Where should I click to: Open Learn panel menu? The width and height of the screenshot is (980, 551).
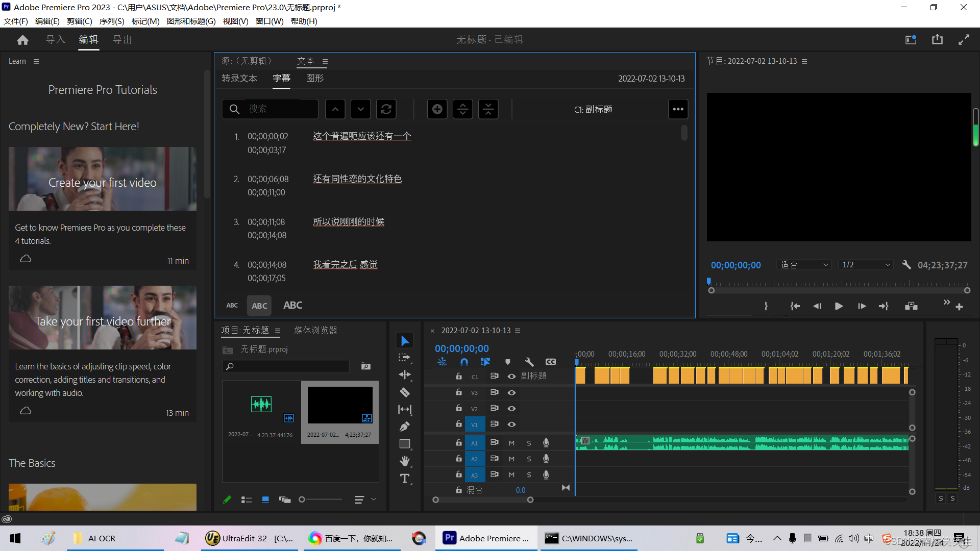pyautogui.click(x=36, y=61)
